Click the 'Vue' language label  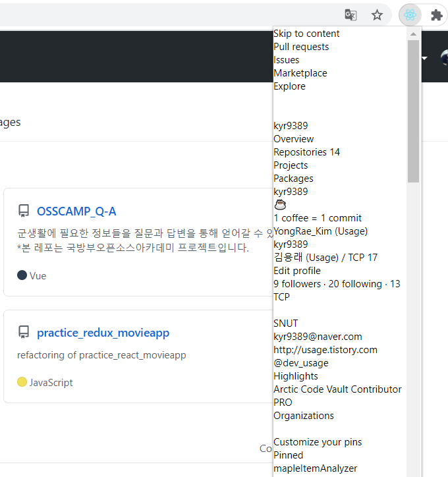coord(38,276)
